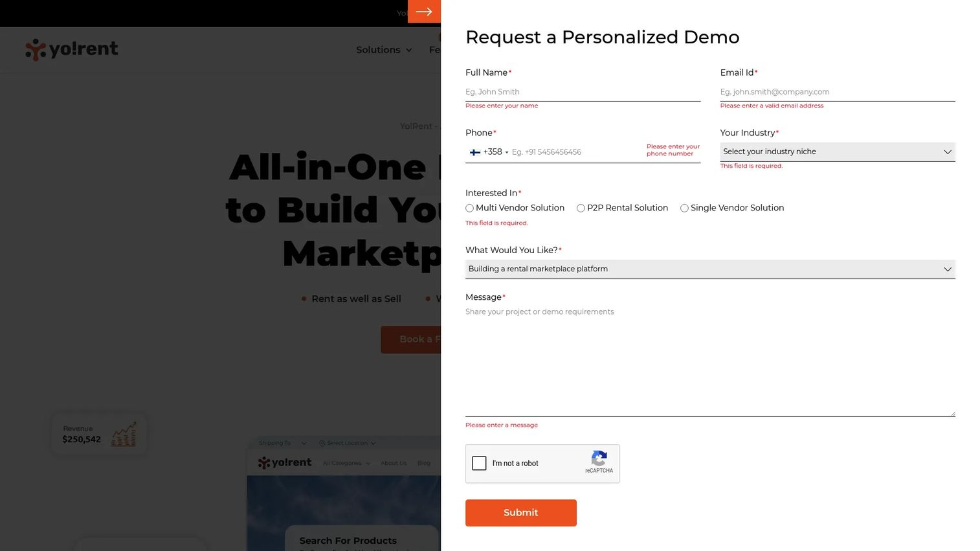Click the yo!rent logo in the preview mockup
Screen dimensions: 980x551
click(285, 463)
